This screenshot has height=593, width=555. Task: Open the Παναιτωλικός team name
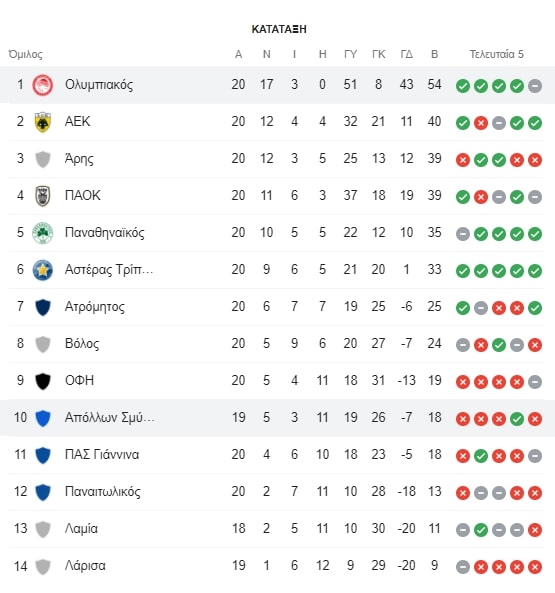pyautogui.click(x=102, y=491)
